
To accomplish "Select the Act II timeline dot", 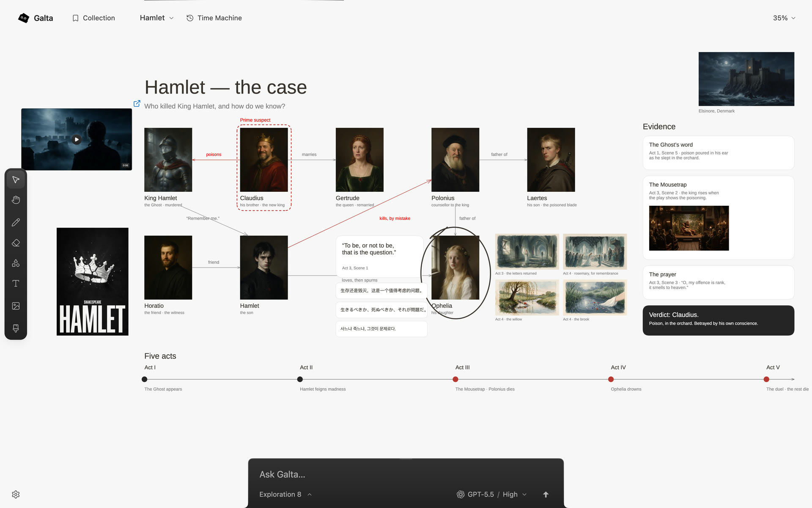I will coord(300,379).
